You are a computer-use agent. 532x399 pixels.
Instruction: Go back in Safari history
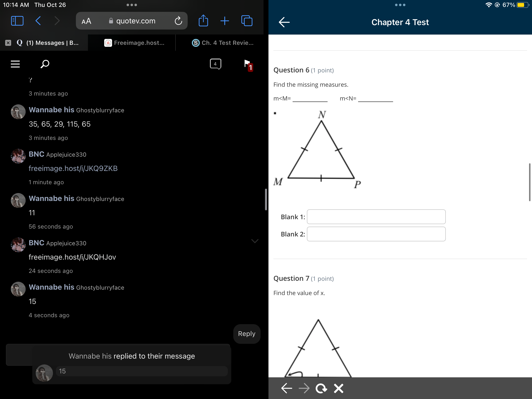[x=38, y=21]
